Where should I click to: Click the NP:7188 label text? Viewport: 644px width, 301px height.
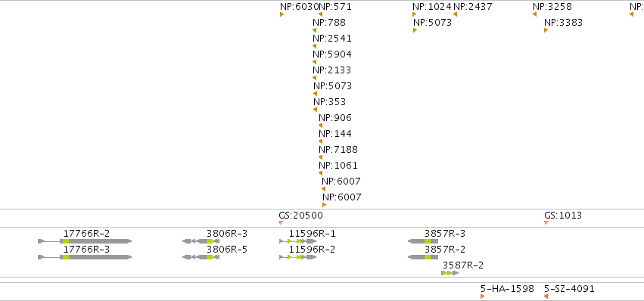click(x=338, y=150)
